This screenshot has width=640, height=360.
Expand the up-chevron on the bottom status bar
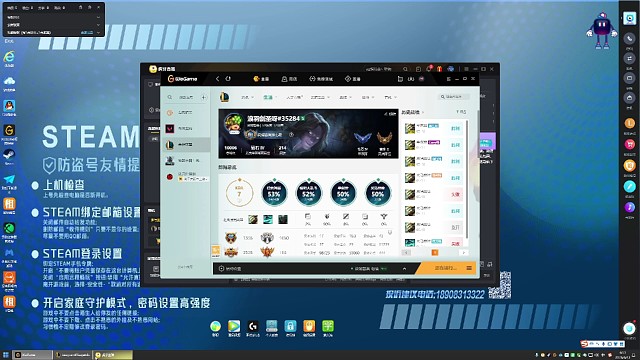(x=404, y=269)
